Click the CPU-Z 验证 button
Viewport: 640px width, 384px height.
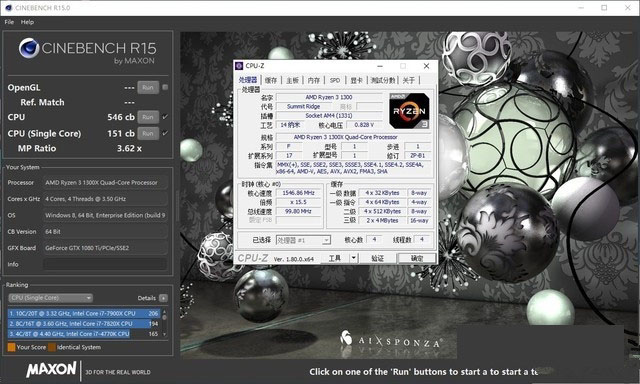tap(378, 258)
